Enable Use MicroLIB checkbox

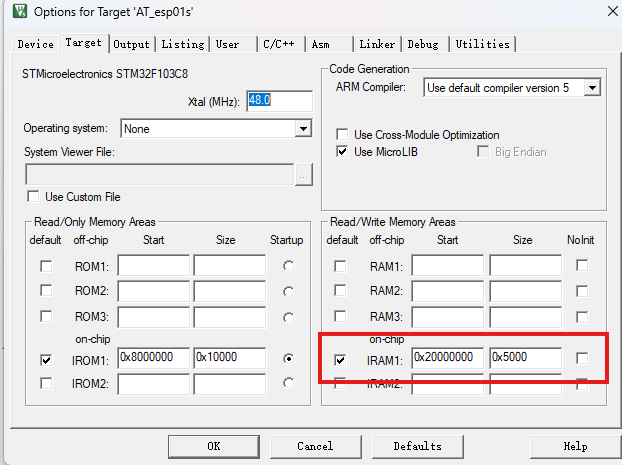click(343, 152)
